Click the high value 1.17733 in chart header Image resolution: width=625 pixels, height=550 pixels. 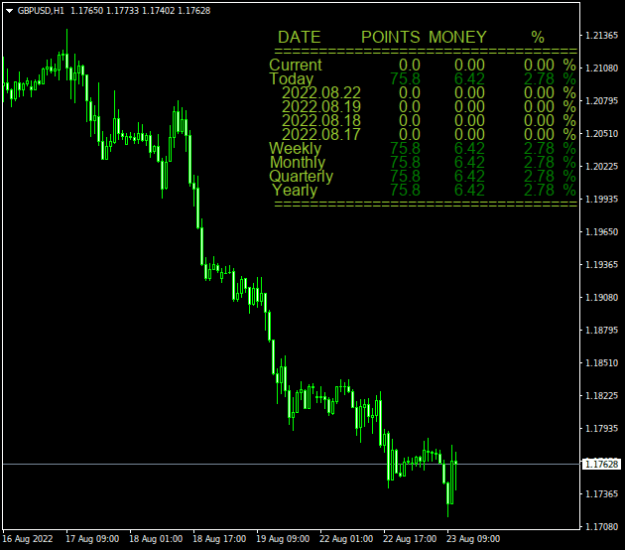tap(122, 11)
